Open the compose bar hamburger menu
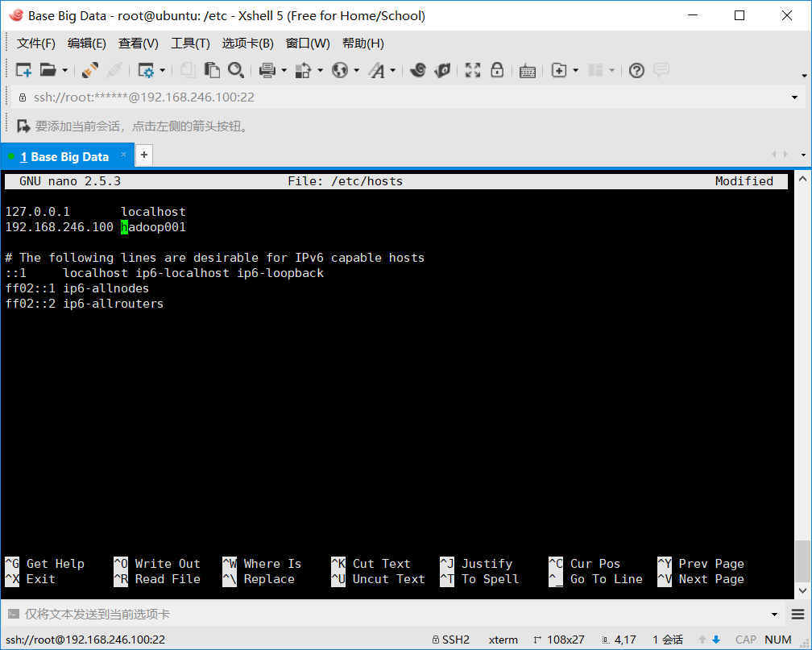This screenshot has height=650, width=812. pos(798,615)
